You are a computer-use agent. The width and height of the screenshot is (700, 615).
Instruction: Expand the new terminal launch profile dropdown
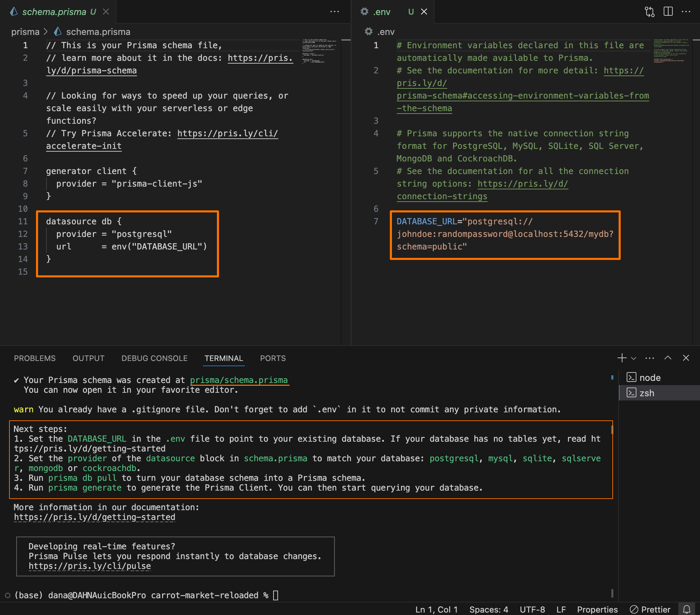point(634,358)
